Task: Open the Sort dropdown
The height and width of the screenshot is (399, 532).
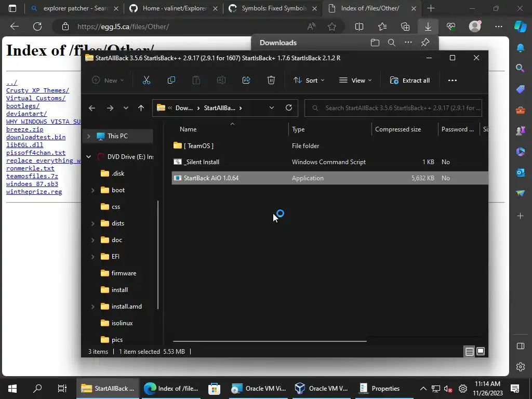Action: pyautogui.click(x=309, y=81)
